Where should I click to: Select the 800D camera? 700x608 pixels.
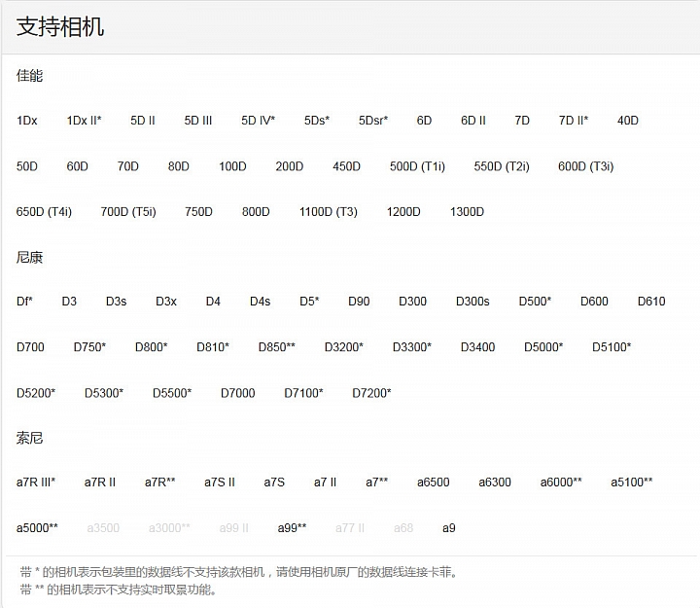click(x=256, y=212)
